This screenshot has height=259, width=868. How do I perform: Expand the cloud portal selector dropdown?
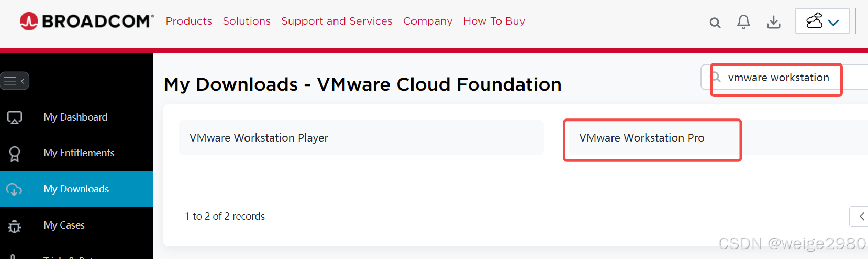pos(822,21)
